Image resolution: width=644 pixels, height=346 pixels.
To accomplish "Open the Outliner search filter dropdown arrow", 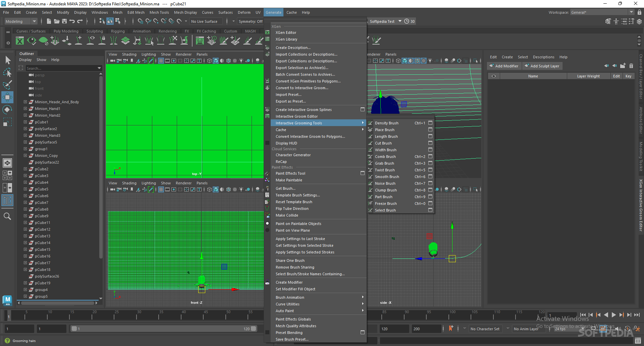I will [99, 68].
